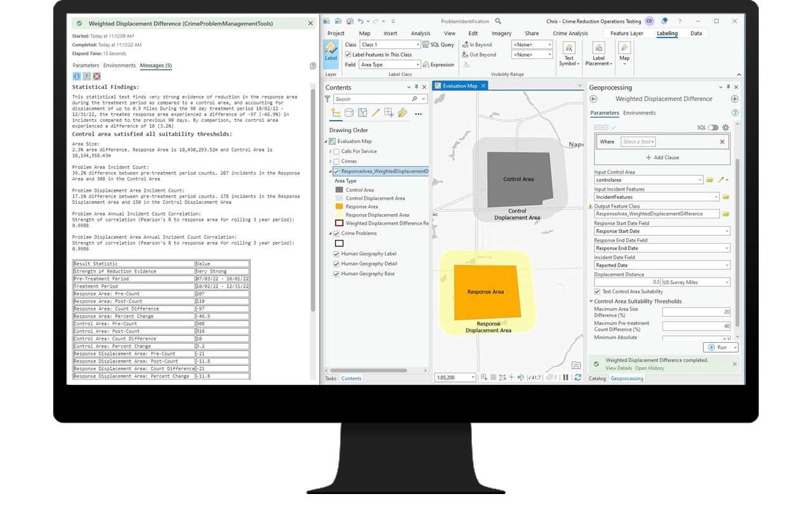Select List By Selection in Contents
This screenshot has width=812, height=508.
pyautogui.click(x=362, y=113)
